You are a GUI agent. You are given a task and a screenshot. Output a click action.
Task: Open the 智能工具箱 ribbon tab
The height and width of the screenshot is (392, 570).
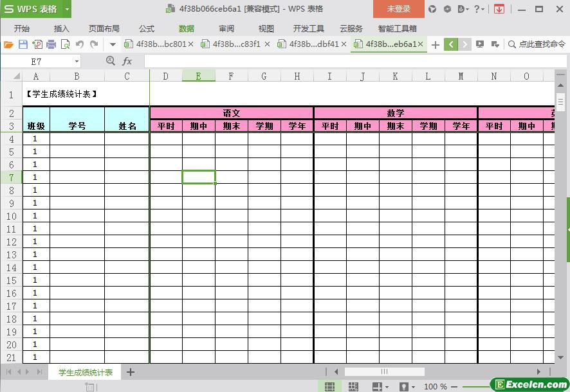(398, 28)
